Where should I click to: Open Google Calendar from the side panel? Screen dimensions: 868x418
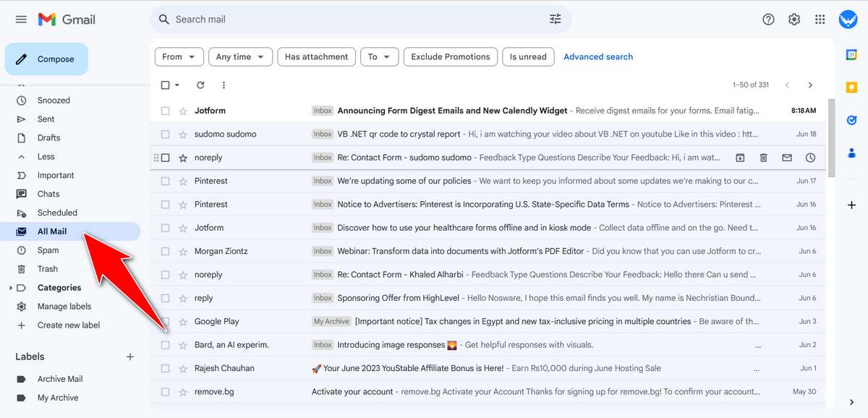click(851, 54)
